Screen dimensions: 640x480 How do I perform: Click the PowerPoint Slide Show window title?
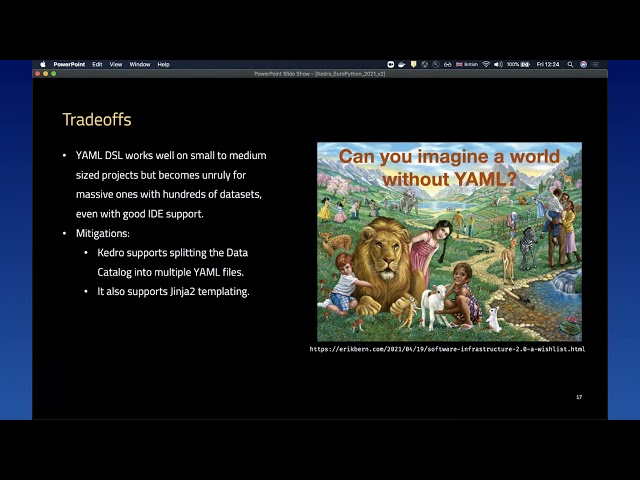pos(320,74)
